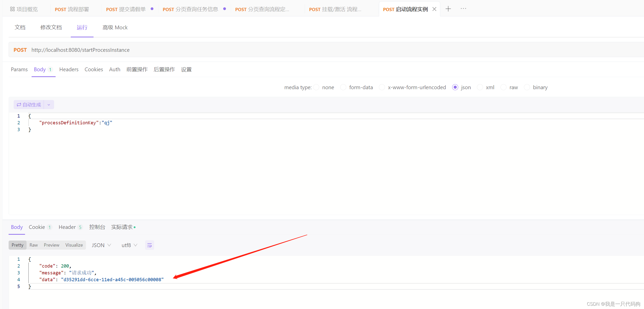Open the request Cookies tab
The width and height of the screenshot is (644, 309).
point(94,69)
